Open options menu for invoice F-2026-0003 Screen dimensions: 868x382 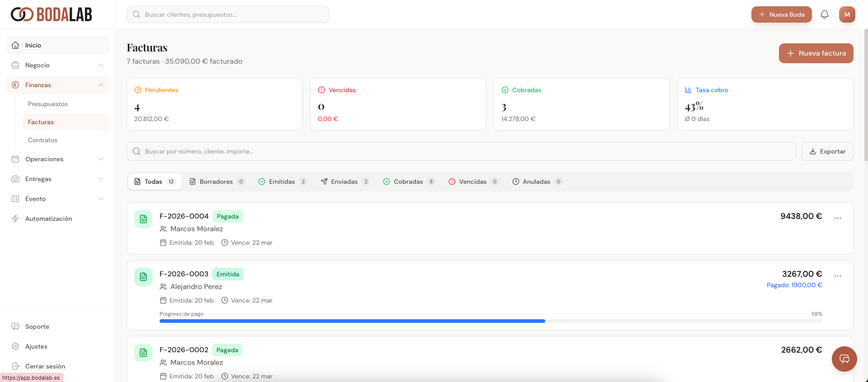pos(837,276)
